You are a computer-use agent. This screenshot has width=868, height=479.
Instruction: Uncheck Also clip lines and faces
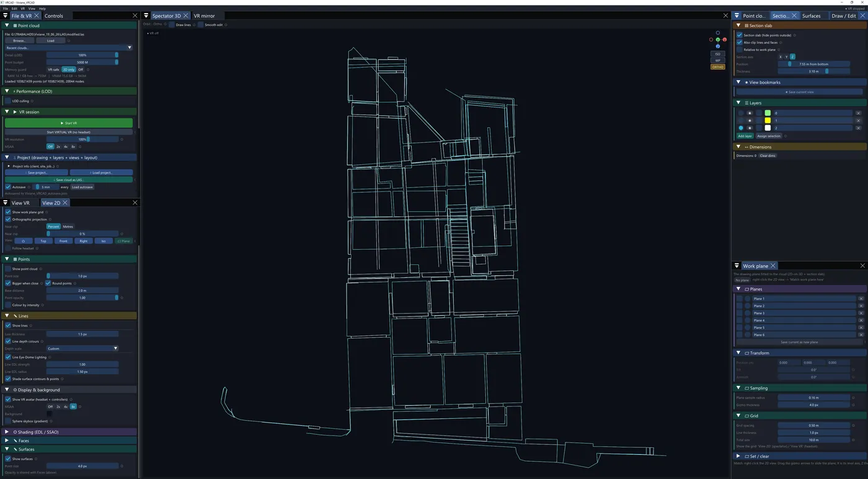click(740, 42)
